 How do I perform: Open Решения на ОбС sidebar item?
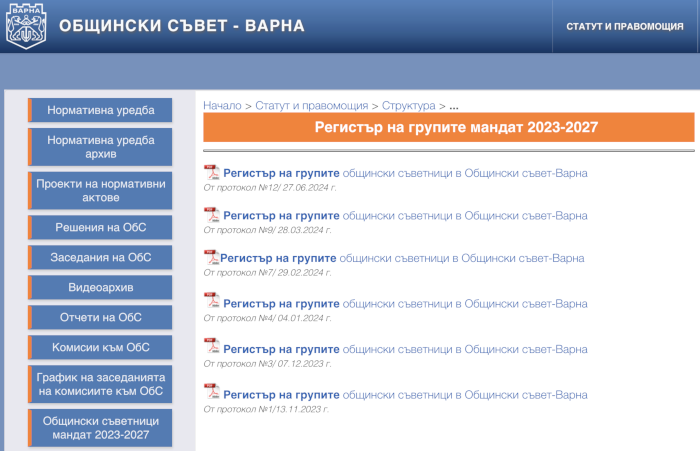coord(100,227)
